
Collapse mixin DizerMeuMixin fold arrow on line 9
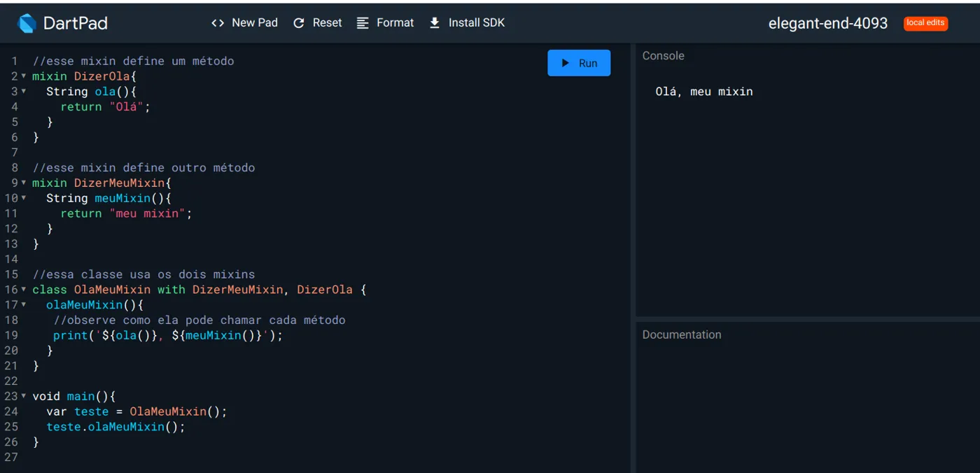click(x=24, y=183)
